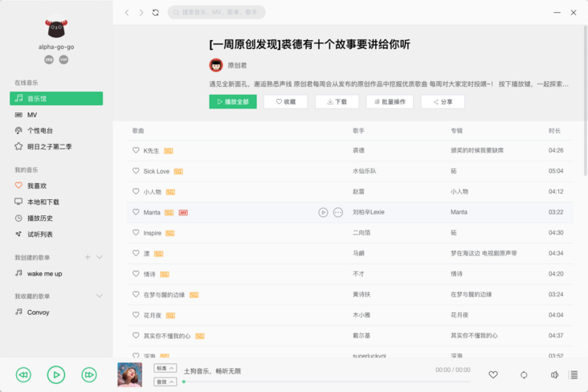The width and height of the screenshot is (588, 392).
Task: Open the MV badge next to Manta
Action: pyautogui.click(x=183, y=213)
